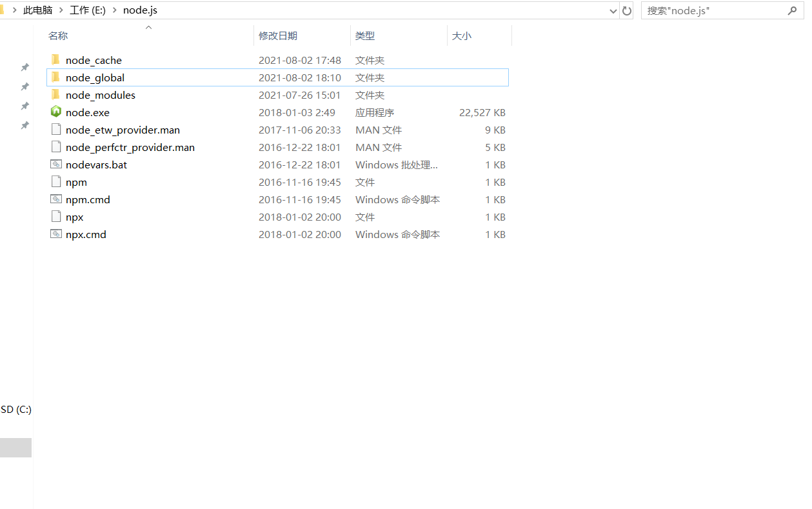Select the node_cache folder icon
Image resolution: width=812 pixels, height=509 pixels.
click(55, 60)
